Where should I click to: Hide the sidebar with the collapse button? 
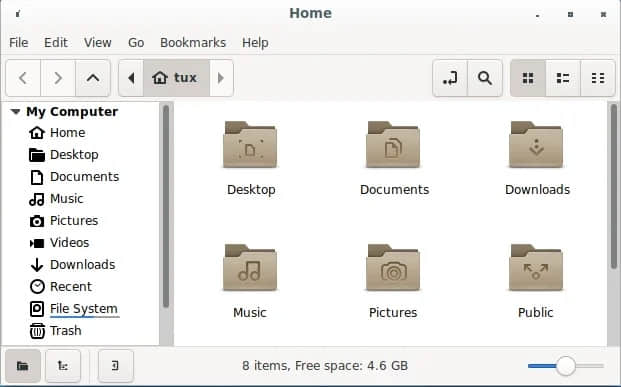tap(116, 366)
